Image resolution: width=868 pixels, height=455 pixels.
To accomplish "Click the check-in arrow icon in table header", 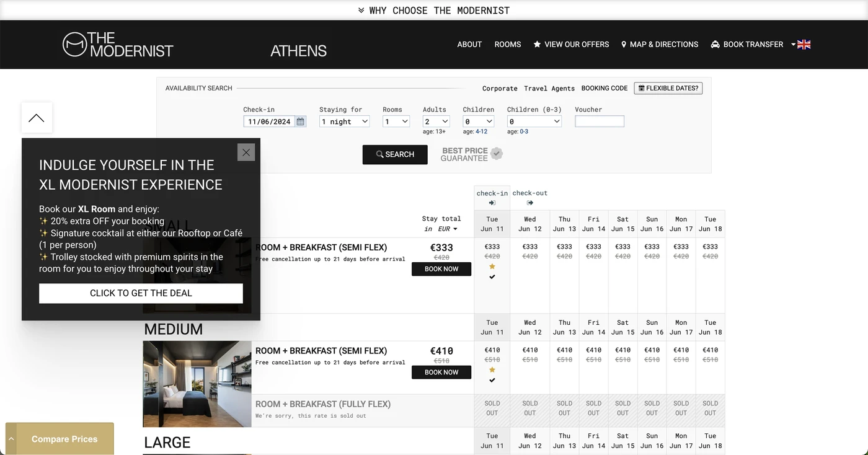I will click(492, 203).
